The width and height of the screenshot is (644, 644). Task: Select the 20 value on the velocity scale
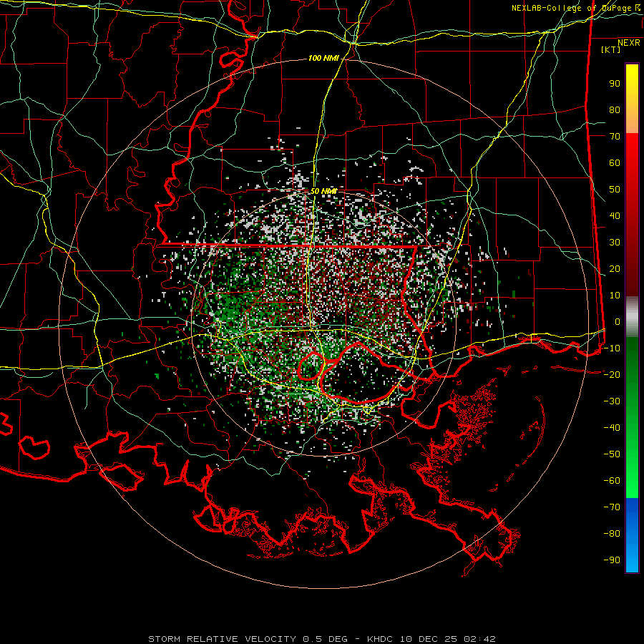pyautogui.click(x=615, y=269)
